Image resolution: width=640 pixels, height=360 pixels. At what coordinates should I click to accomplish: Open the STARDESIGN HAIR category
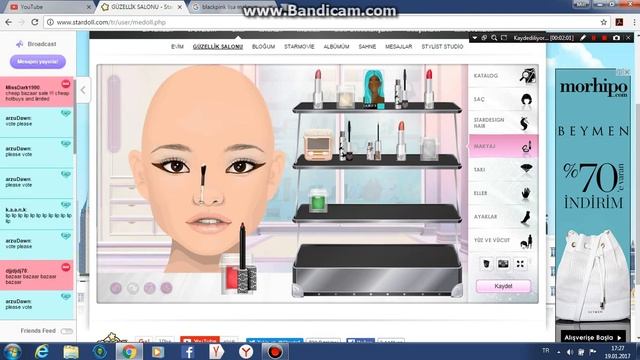[x=503, y=123]
